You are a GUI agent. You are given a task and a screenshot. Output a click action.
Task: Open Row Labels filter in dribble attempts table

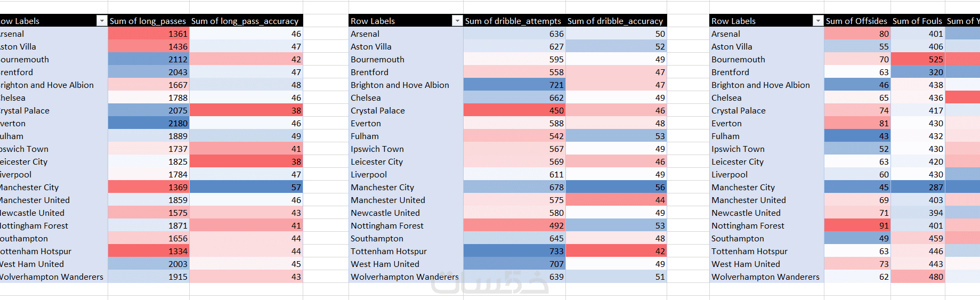[x=457, y=21]
